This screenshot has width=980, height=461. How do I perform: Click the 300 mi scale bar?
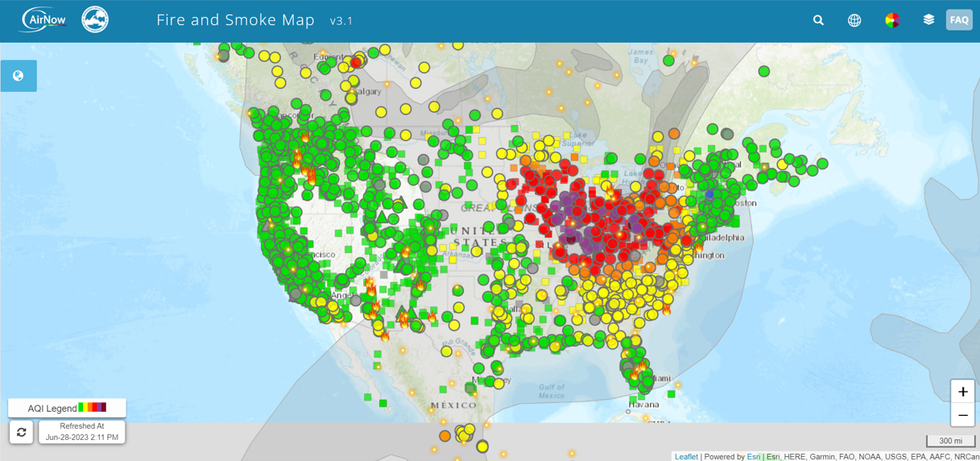[x=950, y=441]
